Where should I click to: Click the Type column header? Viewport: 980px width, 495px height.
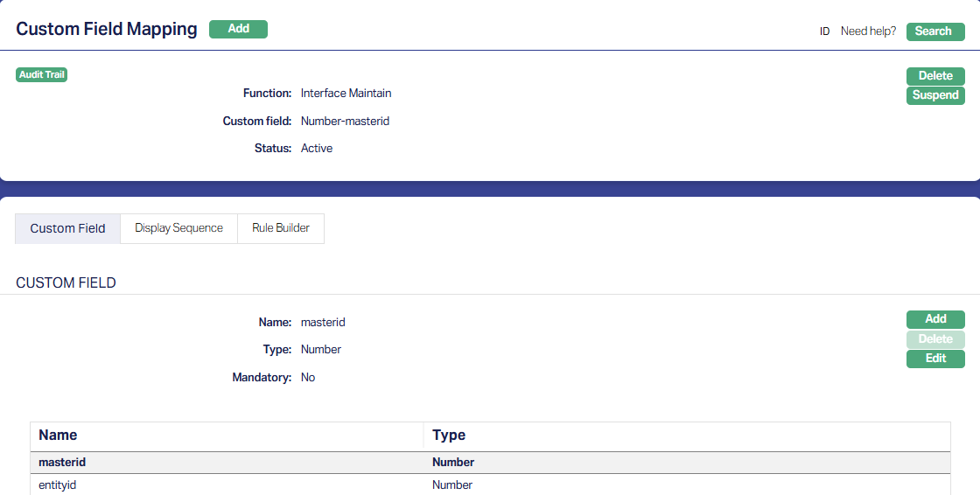pos(449,436)
